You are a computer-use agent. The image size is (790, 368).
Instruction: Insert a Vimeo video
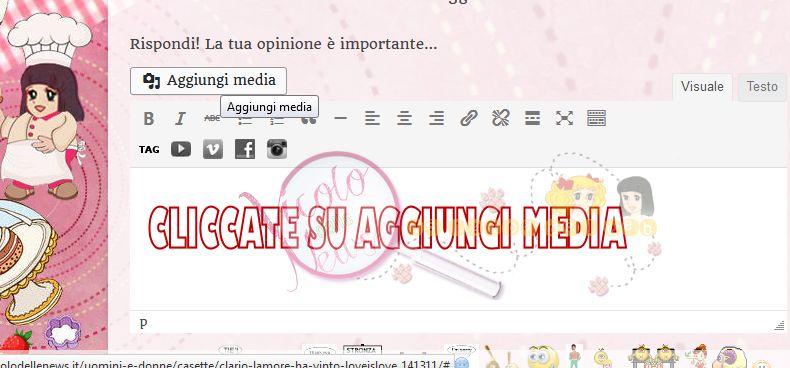click(213, 149)
